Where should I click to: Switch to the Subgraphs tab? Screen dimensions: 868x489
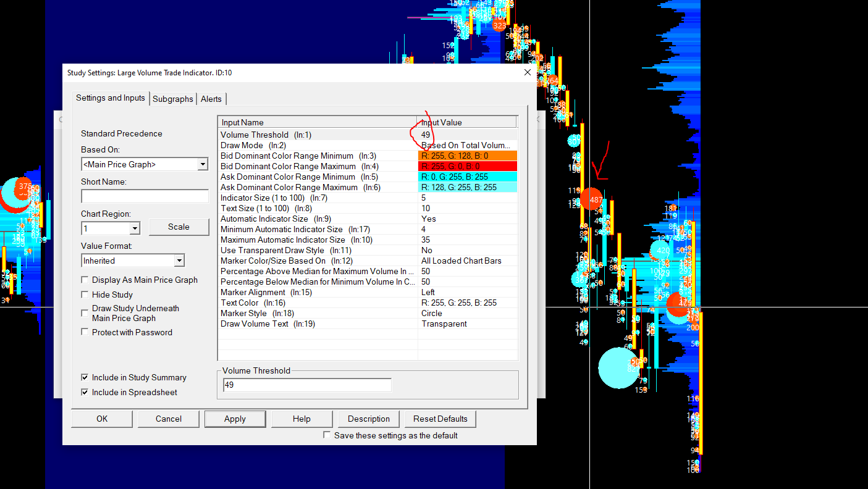click(x=172, y=99)
